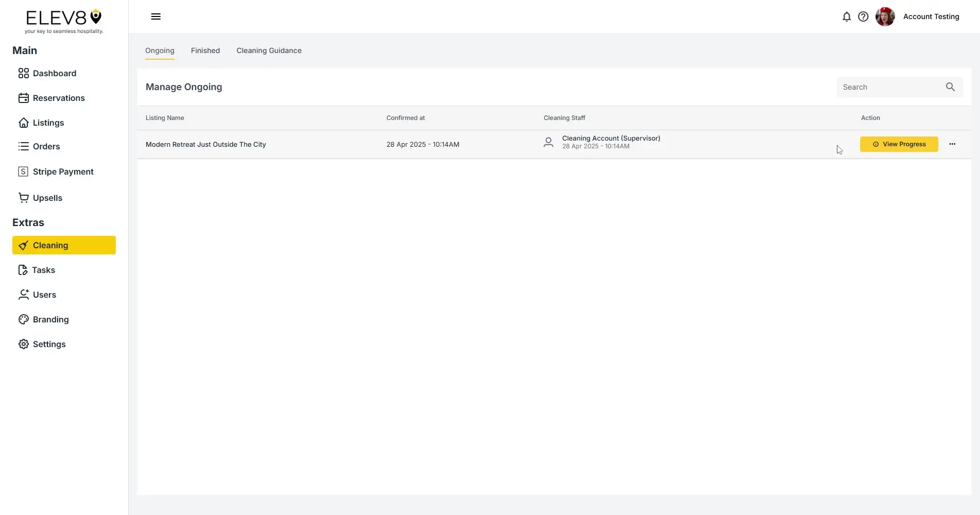Click the search magnifier icon
The image size is (980, 515).
tap(950, 87)
